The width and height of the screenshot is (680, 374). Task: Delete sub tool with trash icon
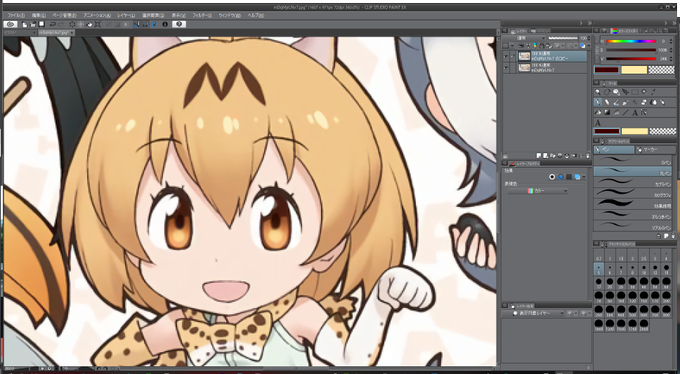click(672, 236)
